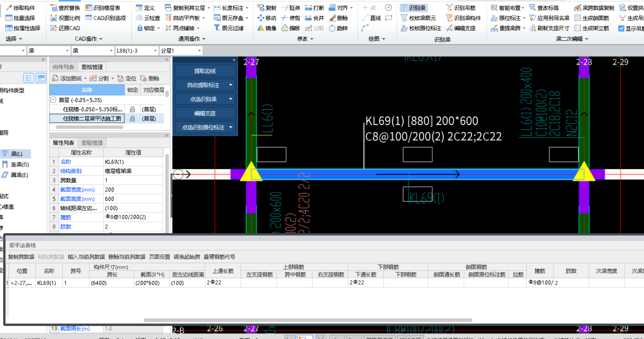644x339 pixels.
Task: Click the 提取边线 button
Action: click(205, 71)
